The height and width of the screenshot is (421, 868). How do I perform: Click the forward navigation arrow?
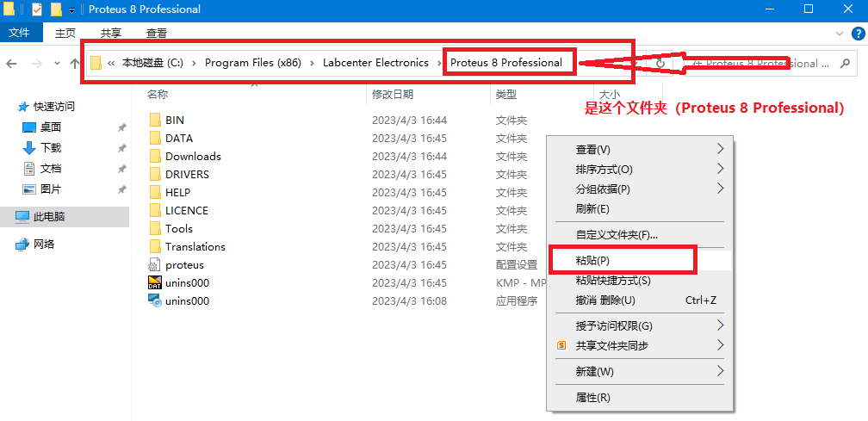click(x=36, y=64)
